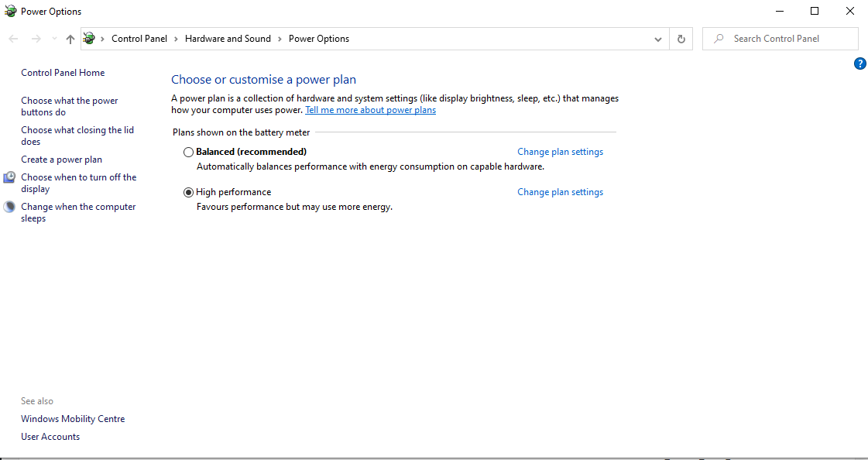Click the Power Options icon in address bar
Screen dimensions: 868x460
click(89, 39)
